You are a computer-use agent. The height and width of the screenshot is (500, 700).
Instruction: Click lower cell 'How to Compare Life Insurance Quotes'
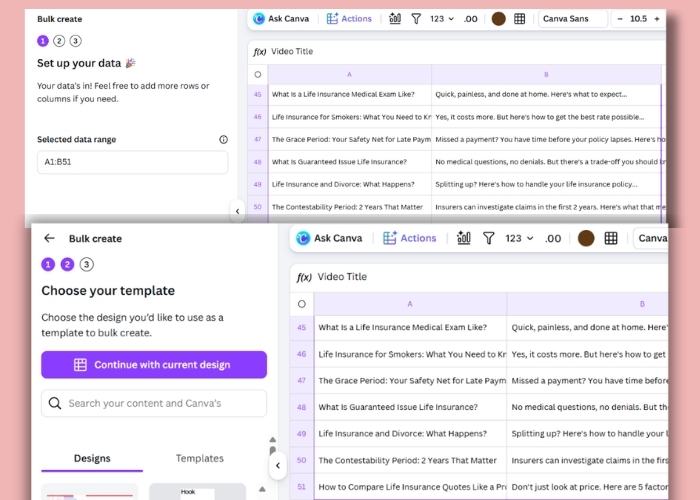tap(410, 487)
